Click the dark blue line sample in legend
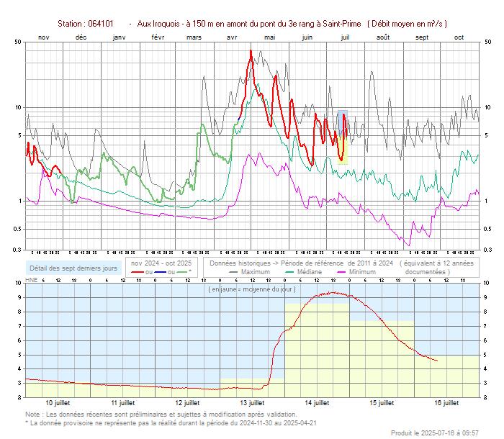The image size is (504, 439). point(160,272)
